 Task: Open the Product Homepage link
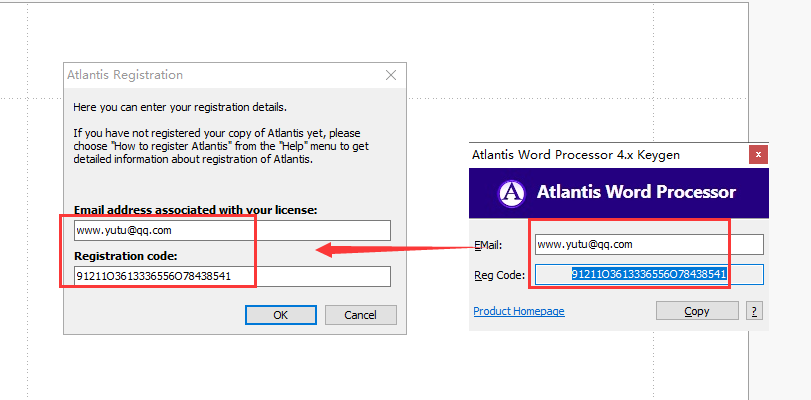[518, 311]
